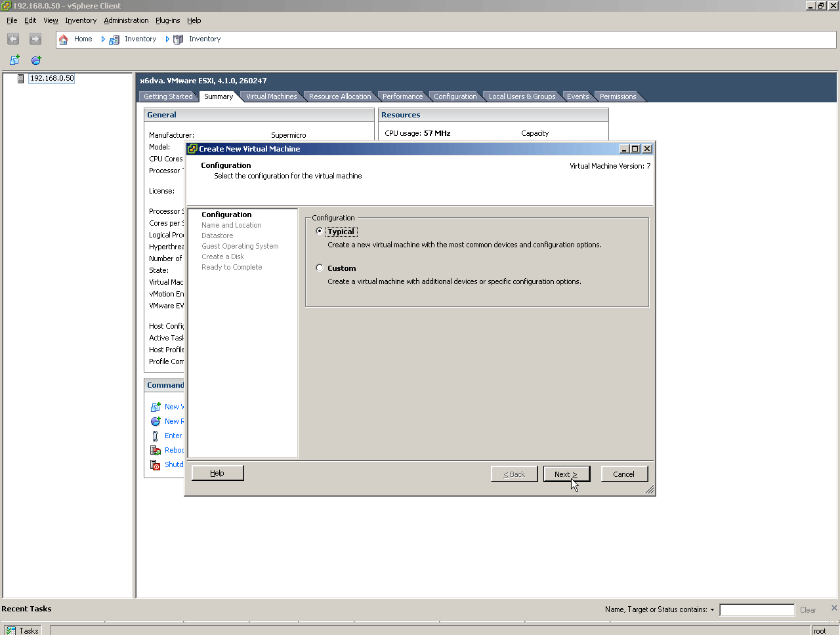Switch to the Events tab
The width and height of the screenshot is (840, 635).
577,96
